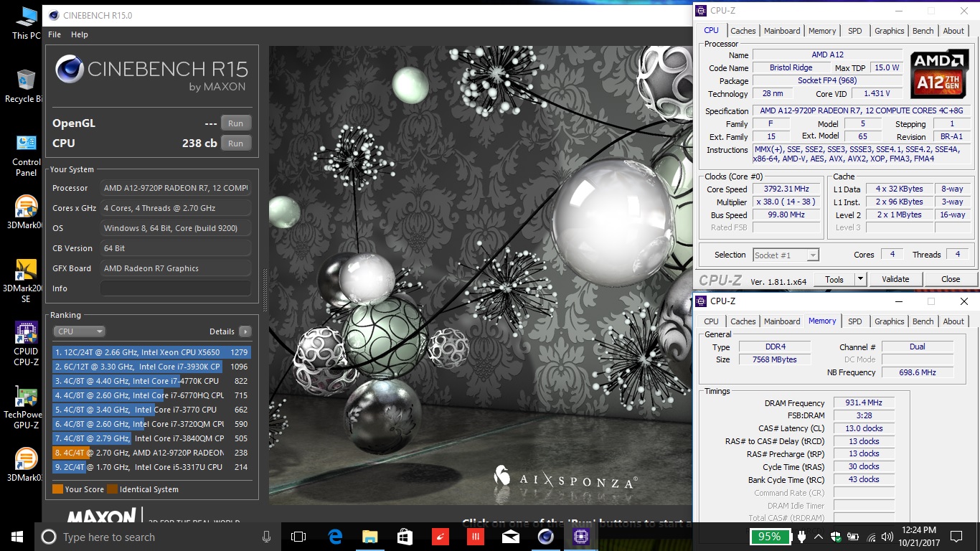
Task: Select the i7-6770HQ ranking entry
Action: 151,395
